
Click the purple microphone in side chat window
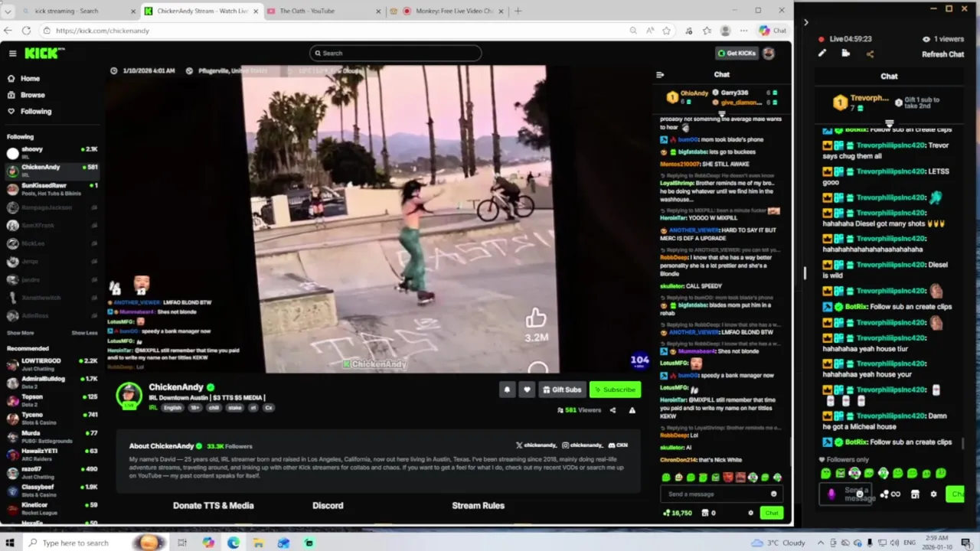tap(831, 494)
